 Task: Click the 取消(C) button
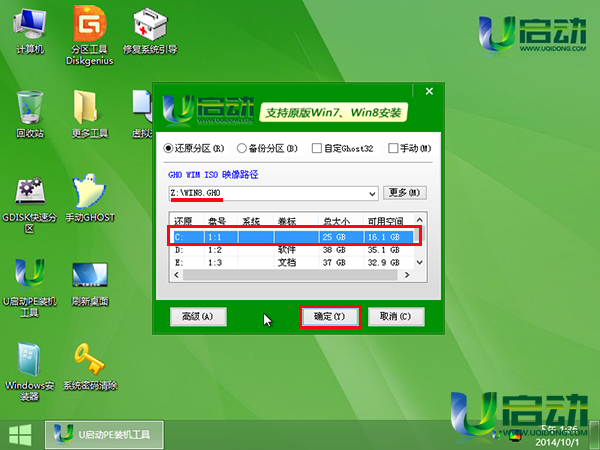pos(396,317)
